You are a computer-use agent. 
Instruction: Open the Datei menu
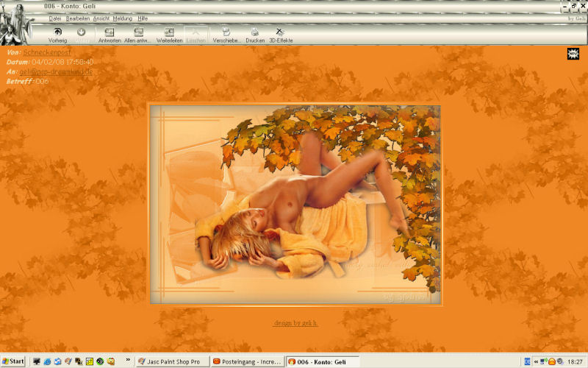(x=54, y=18)
